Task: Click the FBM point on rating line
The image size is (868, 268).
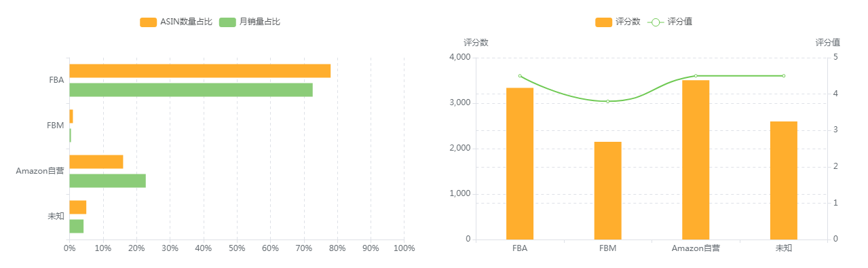Action: 608,101
